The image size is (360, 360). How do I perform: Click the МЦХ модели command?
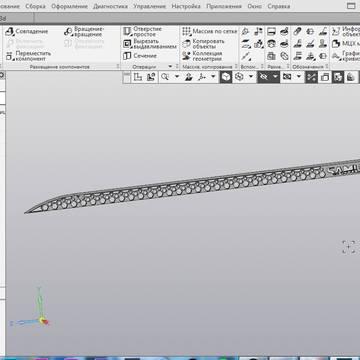pos(346,44)
